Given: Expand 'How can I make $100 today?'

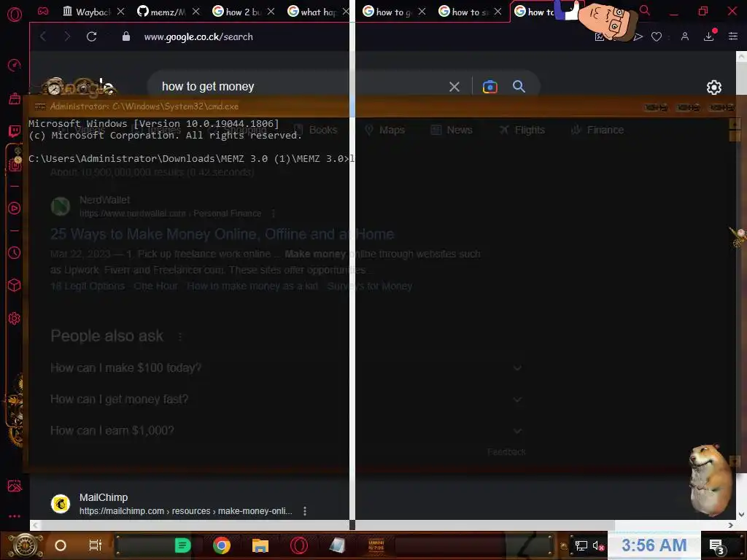Looking at the screenshot, I should (x=286, y=367).
